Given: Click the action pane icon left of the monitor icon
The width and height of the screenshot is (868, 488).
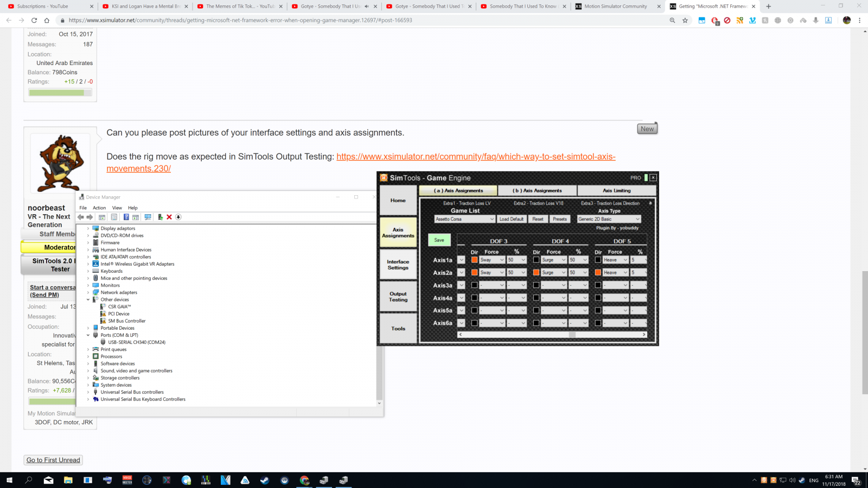Looking at the screenshot, I should (x=136, y=217).
